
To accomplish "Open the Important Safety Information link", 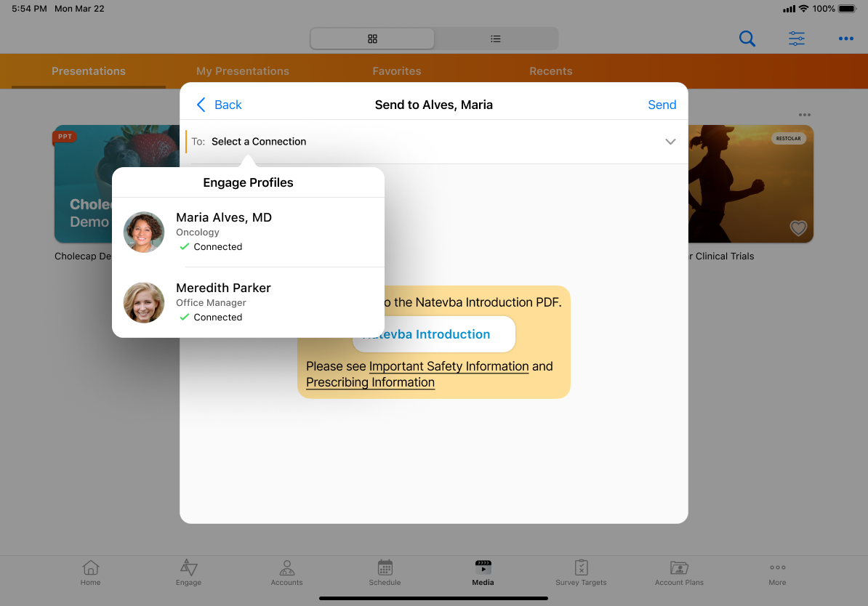I will [x=449, y=366].
